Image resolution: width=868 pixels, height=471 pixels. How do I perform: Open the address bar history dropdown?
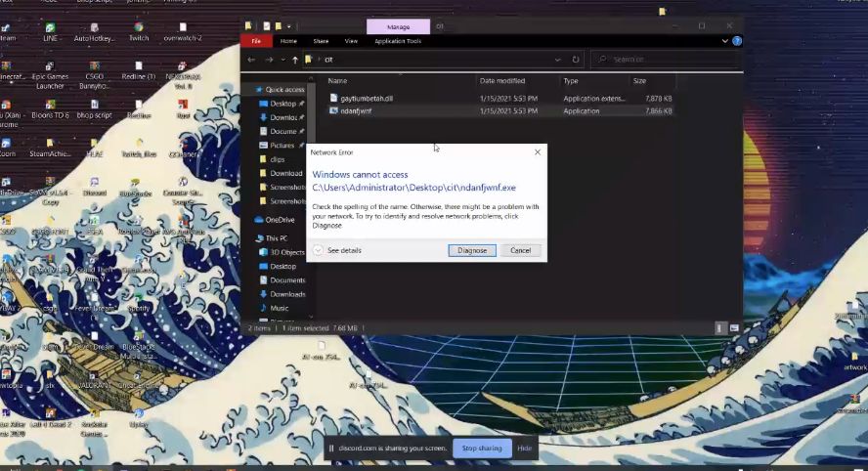[557, 60]
